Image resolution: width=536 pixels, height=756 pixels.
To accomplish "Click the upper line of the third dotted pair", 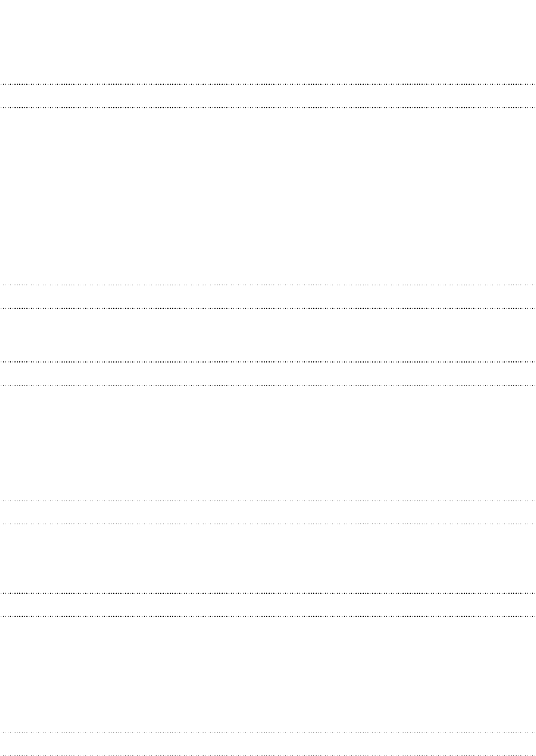I will pos(268,362).
